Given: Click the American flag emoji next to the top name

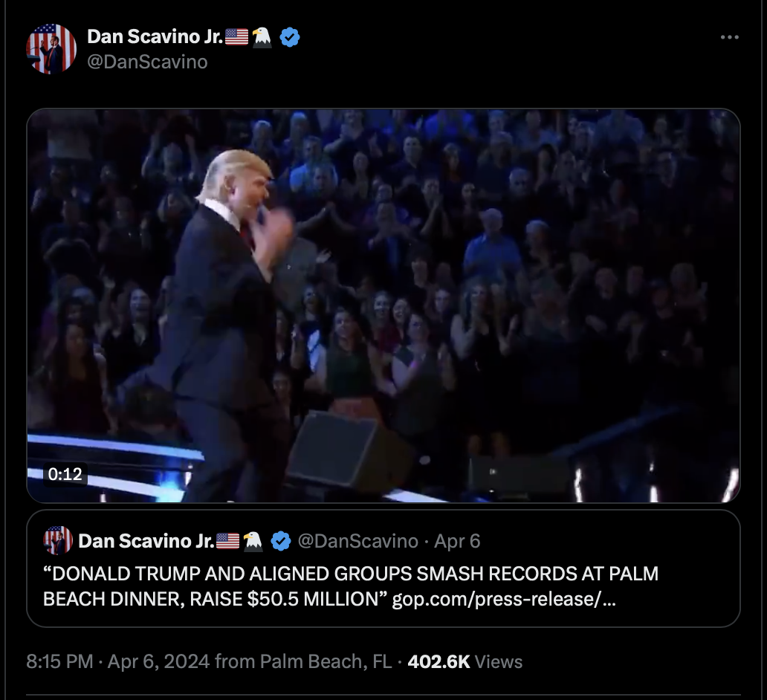Looking at the screenshot, I should [x=237, y=36].
